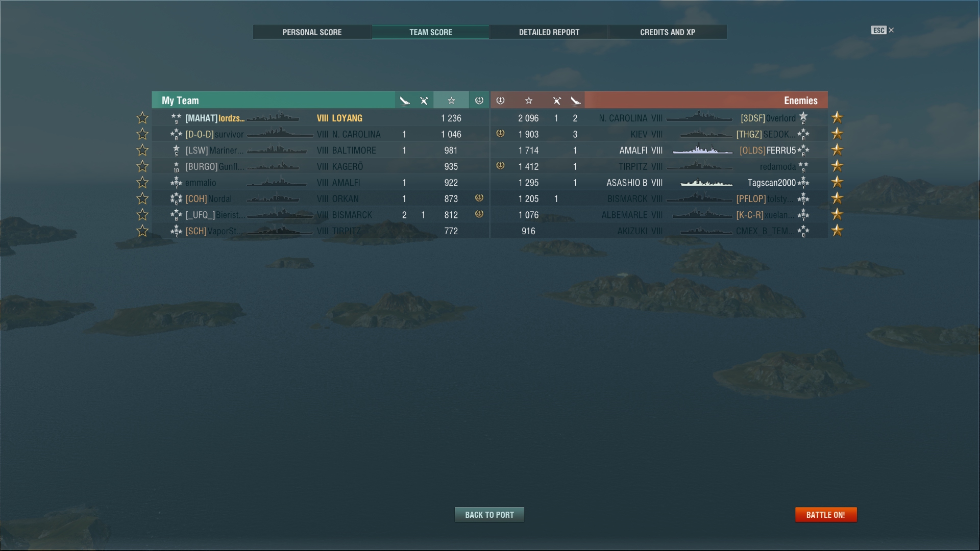Click KIEV medal icon for SEDOK player

coord(501,134)
